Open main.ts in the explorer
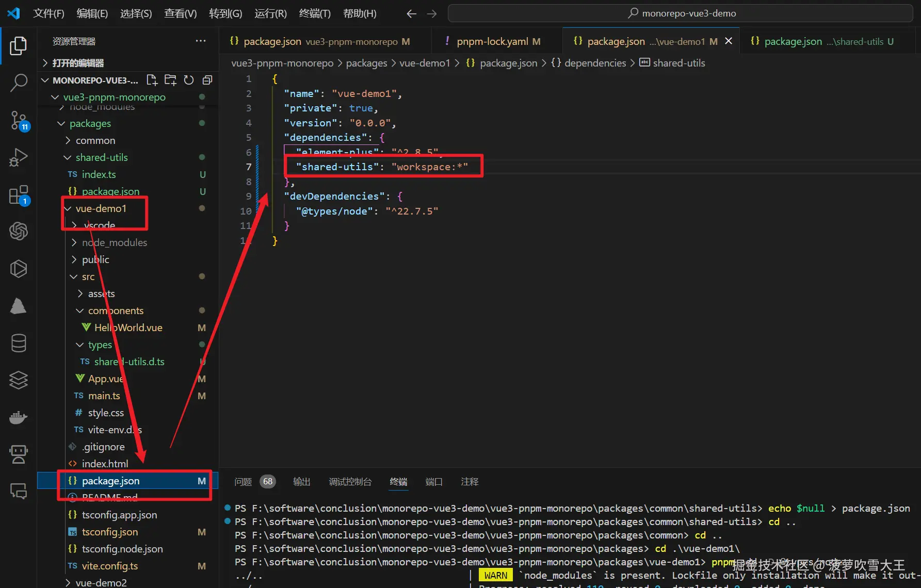Screen dimensions: 921x588 click(128, 396)
